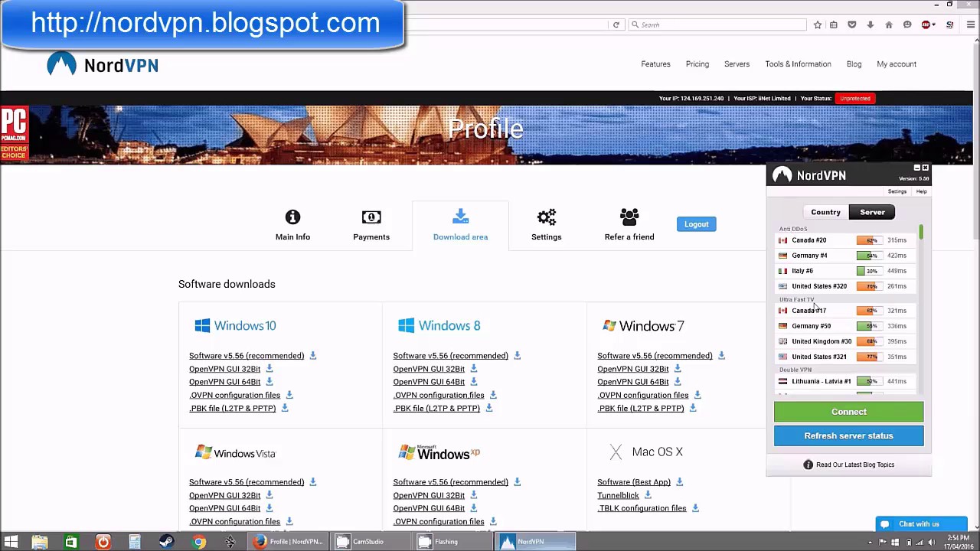Bookmark this page with the star icon
Image resolution: width=980 pixels, height=551 pixels.
click(818, 24)
